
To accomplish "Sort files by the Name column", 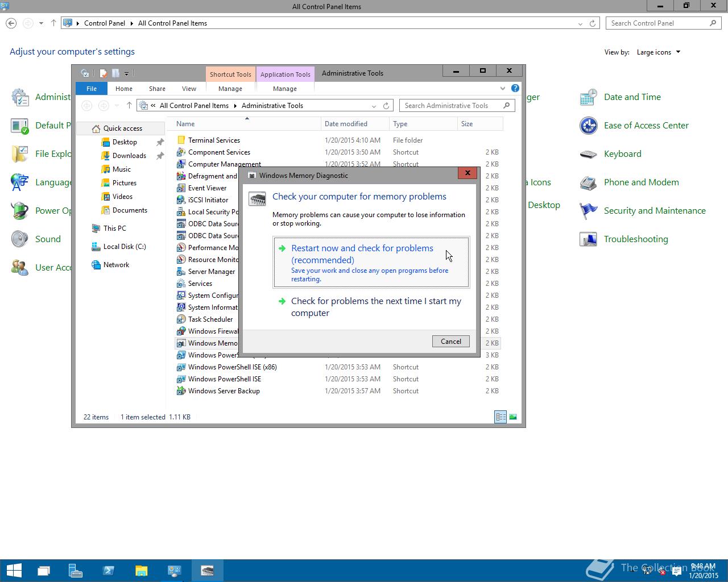I will coord(246,124).
